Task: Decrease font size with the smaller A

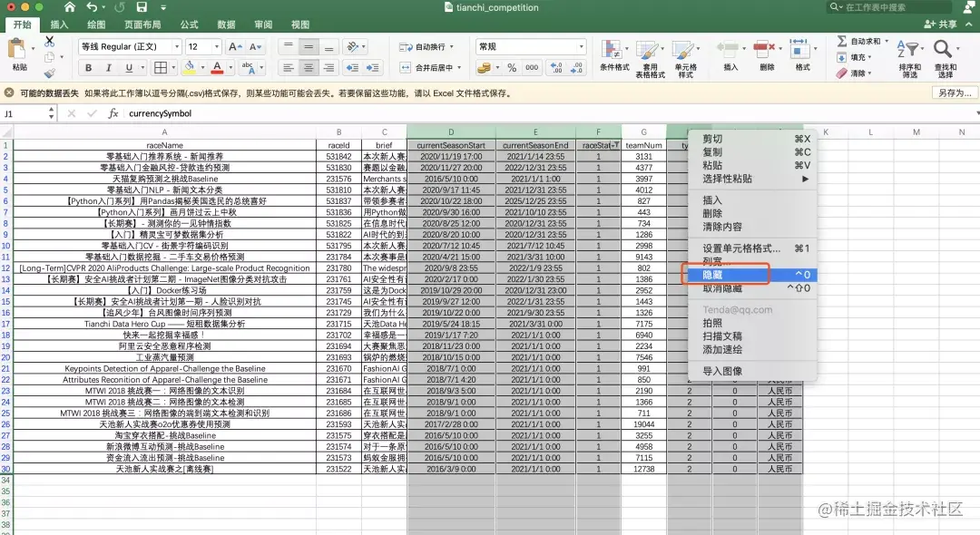Action: (256, 47)
